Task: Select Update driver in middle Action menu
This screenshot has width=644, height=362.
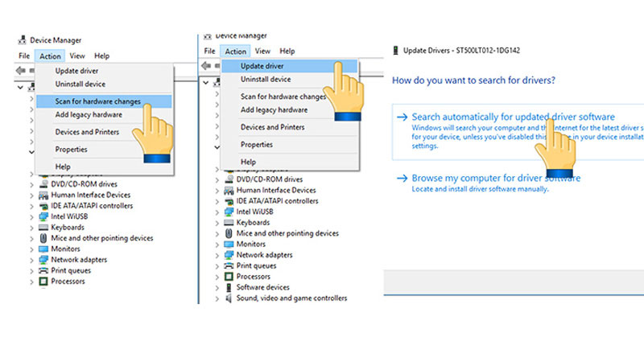Action: point(262,66)
